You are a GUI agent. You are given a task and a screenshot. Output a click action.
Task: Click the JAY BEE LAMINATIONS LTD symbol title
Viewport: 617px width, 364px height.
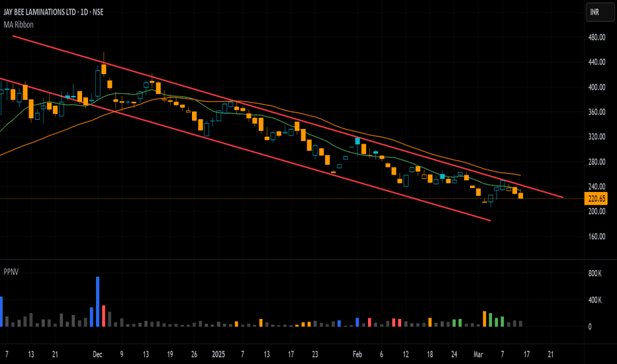coord(54,12)
